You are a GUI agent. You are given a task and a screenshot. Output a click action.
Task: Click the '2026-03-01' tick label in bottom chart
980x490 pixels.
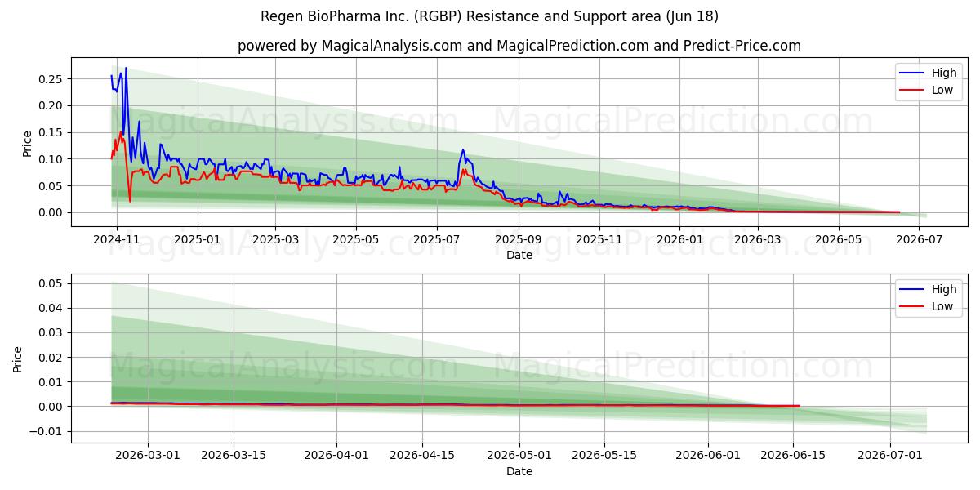point(148,456)
